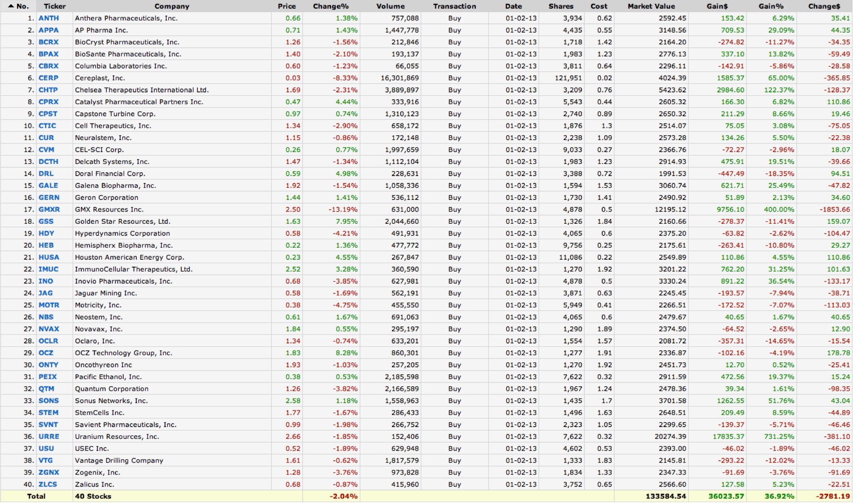The height and width of the screenshot is (504, 855).
Task: Select the CERP ticker link
Action: click(49, 78)
